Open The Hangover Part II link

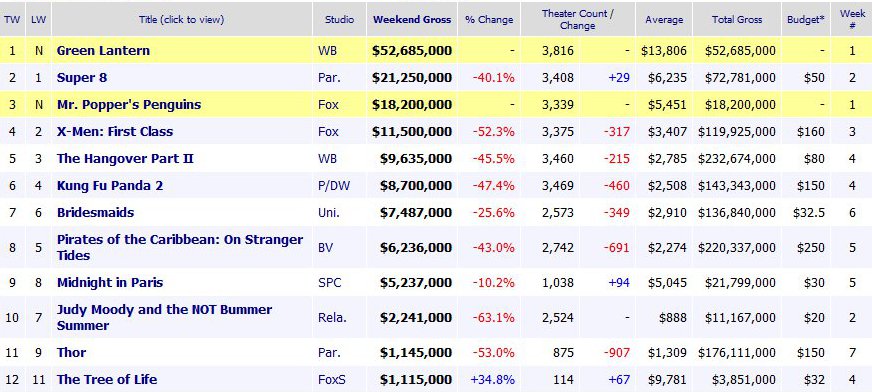[x=125, y=158]
